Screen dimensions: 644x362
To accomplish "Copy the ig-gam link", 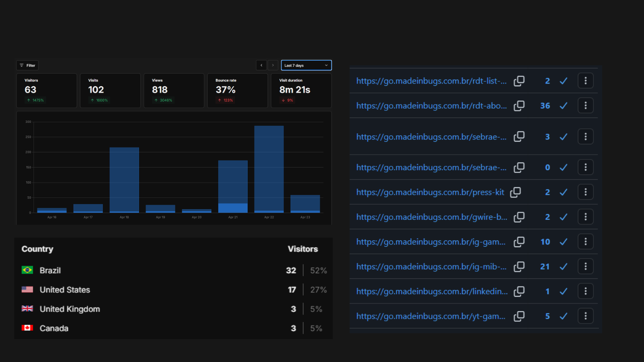I will tap(519, 242).
